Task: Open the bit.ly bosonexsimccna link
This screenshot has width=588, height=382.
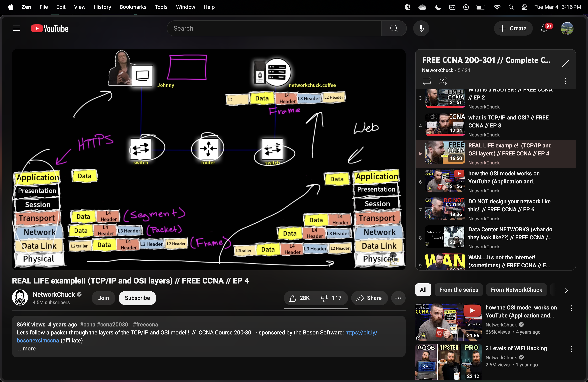Action: [361, 332]
